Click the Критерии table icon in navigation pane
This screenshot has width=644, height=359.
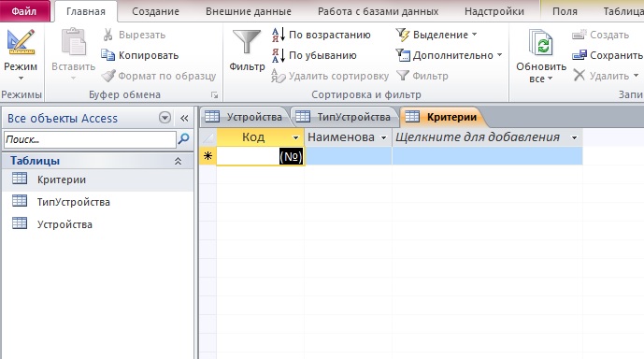(x=20, y=179)
